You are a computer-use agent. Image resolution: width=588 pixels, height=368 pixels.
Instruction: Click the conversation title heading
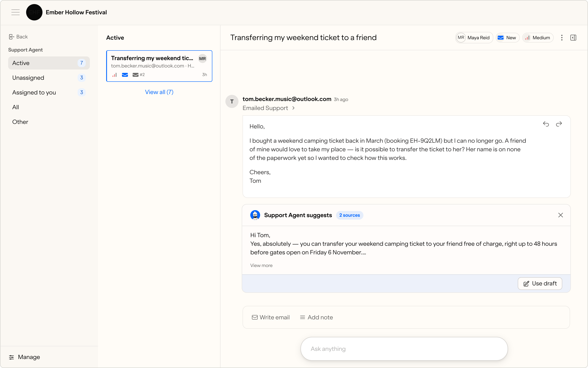tap(303, 38)
